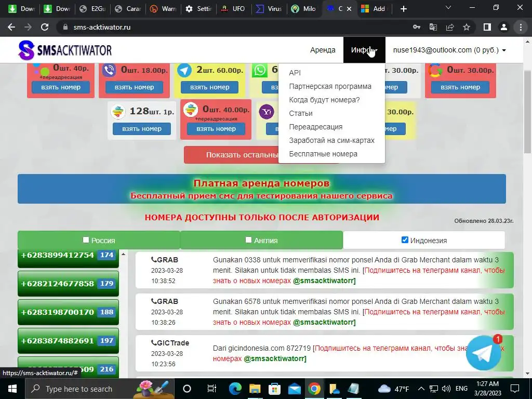Viewport: 532px width, 399px height.
Task: Open Mail app from taskbar
Action: click(x=295, y=389)
